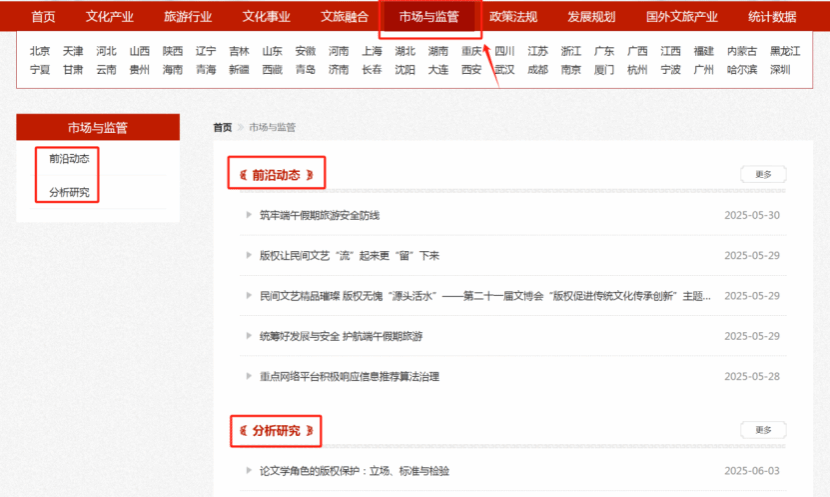
Task: Open article 统筹好发展与安全 护航端午假期旅游
Action: tap(341, 336)
